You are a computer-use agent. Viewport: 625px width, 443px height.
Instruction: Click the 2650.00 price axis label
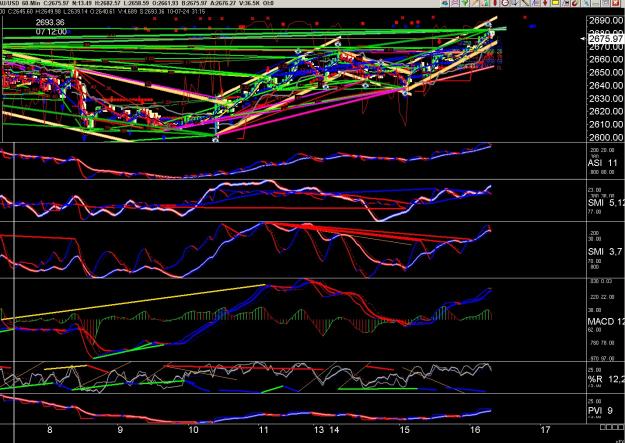pyautogui.click(x=605, y=73)
